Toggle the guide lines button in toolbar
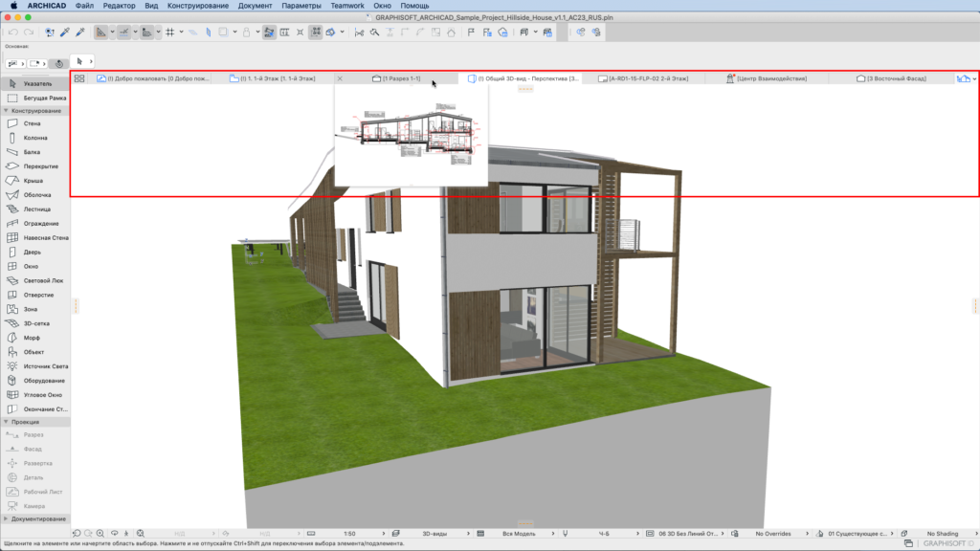980x551 pixels. tap(123, 32)
